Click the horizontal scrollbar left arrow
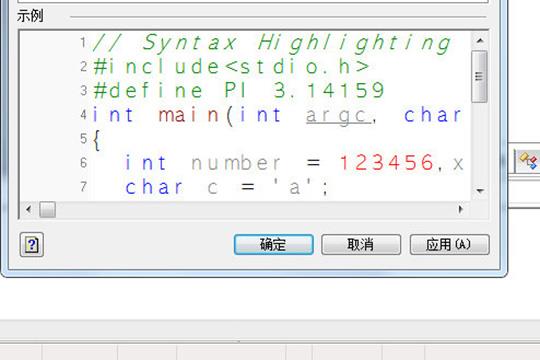 (29, 209)
